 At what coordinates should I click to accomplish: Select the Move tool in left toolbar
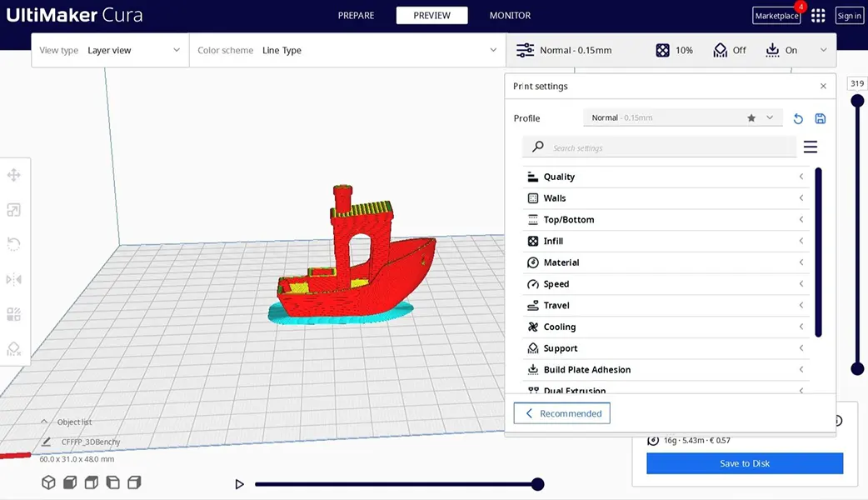(13, 175)
